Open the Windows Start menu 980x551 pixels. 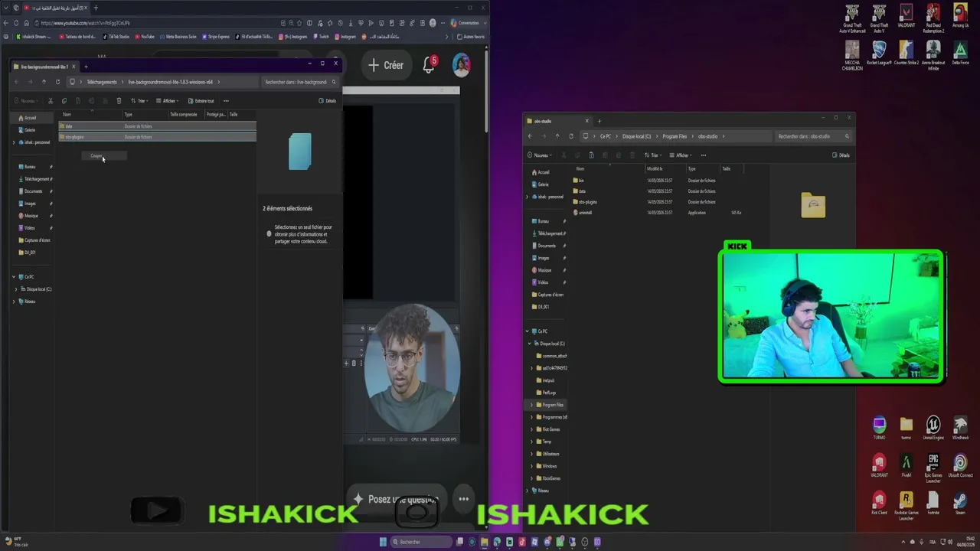[x=383, y=542]
